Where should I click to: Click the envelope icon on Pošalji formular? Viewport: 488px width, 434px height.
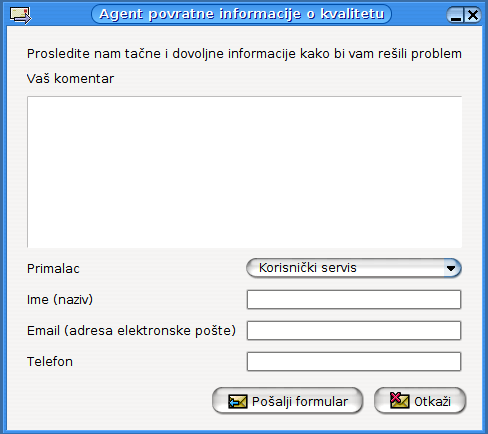[x=238, y=401]
